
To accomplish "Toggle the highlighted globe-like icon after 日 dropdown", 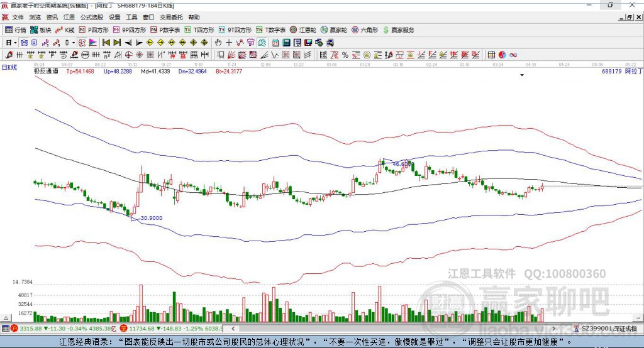I will click(x=24, y=43).
